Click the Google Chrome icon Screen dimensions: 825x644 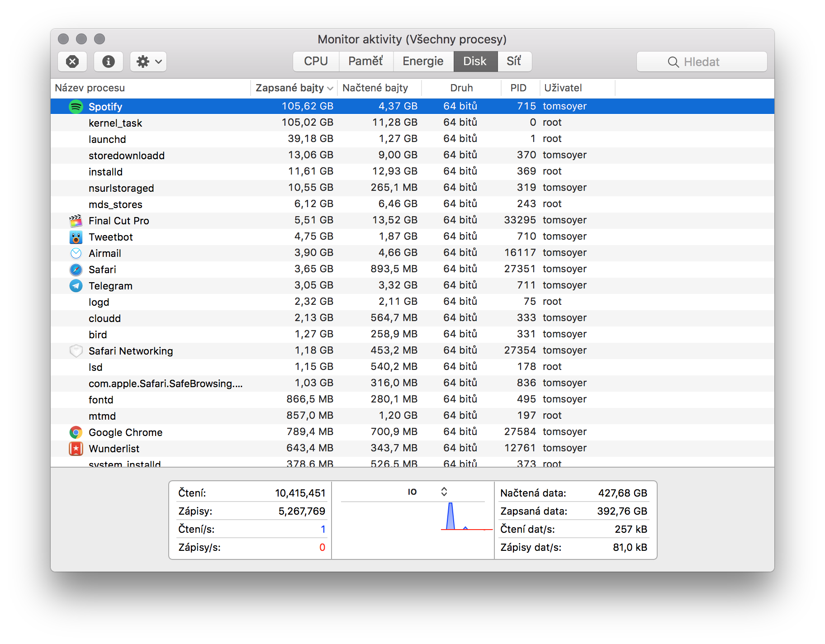[76, 432]
